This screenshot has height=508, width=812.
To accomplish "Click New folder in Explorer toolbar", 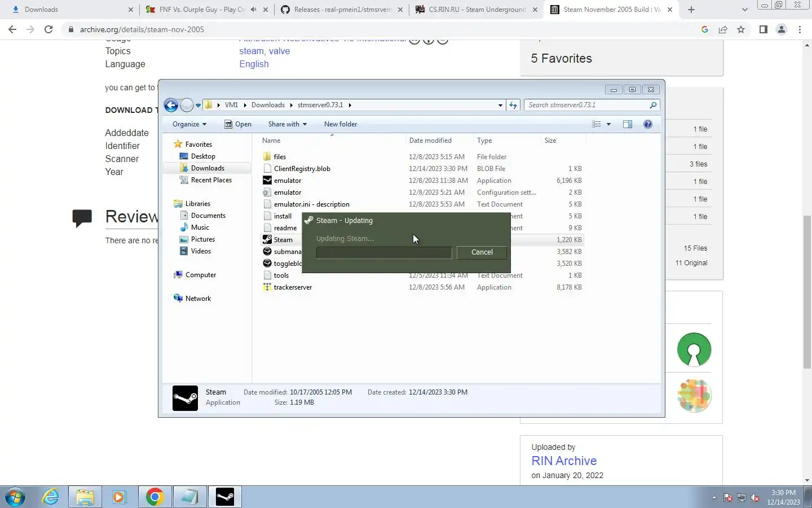I will (x=341, y=124).
